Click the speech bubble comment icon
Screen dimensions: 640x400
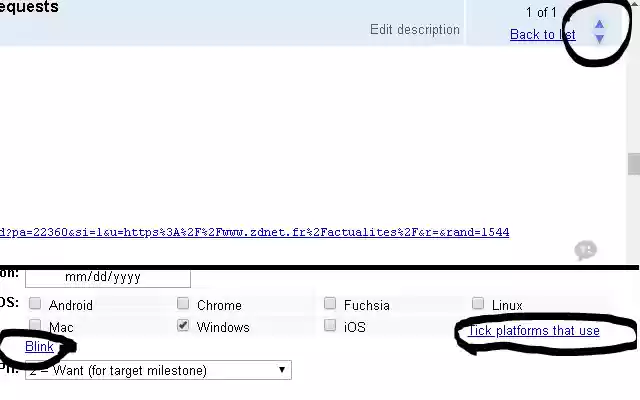pyautogui.click(x=586, y=250)
